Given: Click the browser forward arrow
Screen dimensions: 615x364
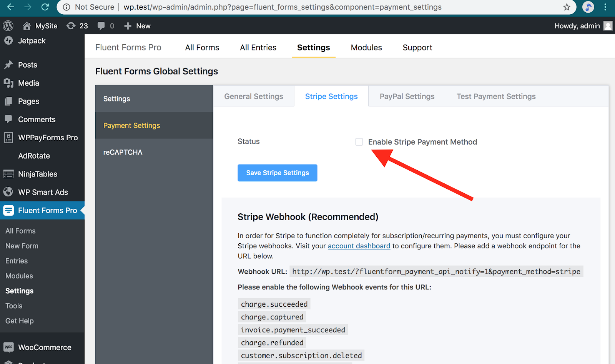Looking at the screenshot, I should (x=28, y=7).
